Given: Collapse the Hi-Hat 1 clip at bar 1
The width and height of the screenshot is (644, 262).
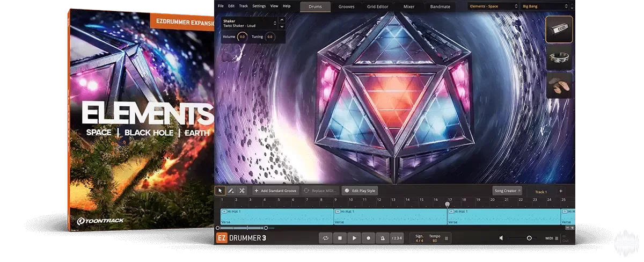Looking at the screenshot, I should click(x=224, y=212).
